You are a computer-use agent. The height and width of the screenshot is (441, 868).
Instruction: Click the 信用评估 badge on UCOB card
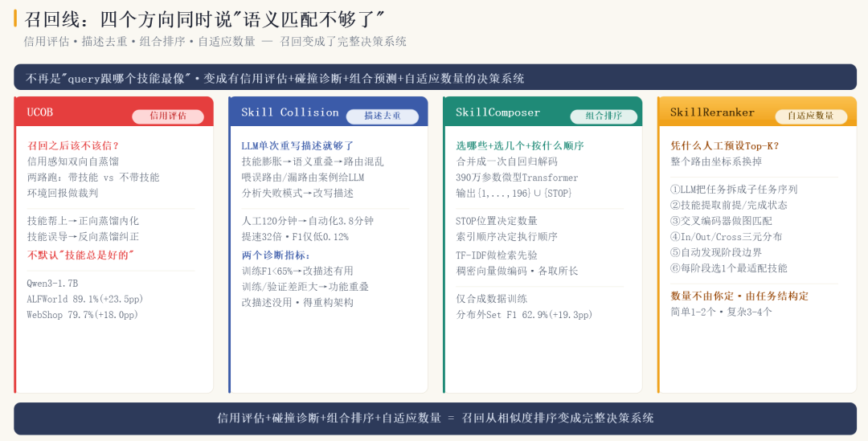coord(168,116)
